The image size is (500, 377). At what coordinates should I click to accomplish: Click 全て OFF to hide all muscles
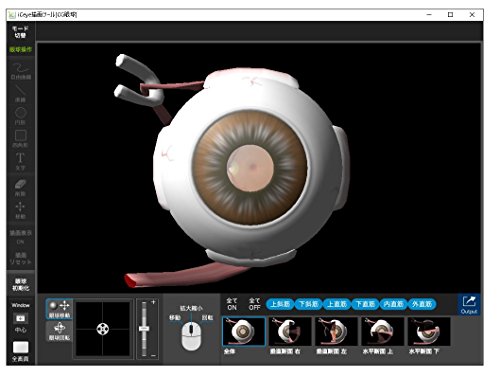(x=254, y=304)
